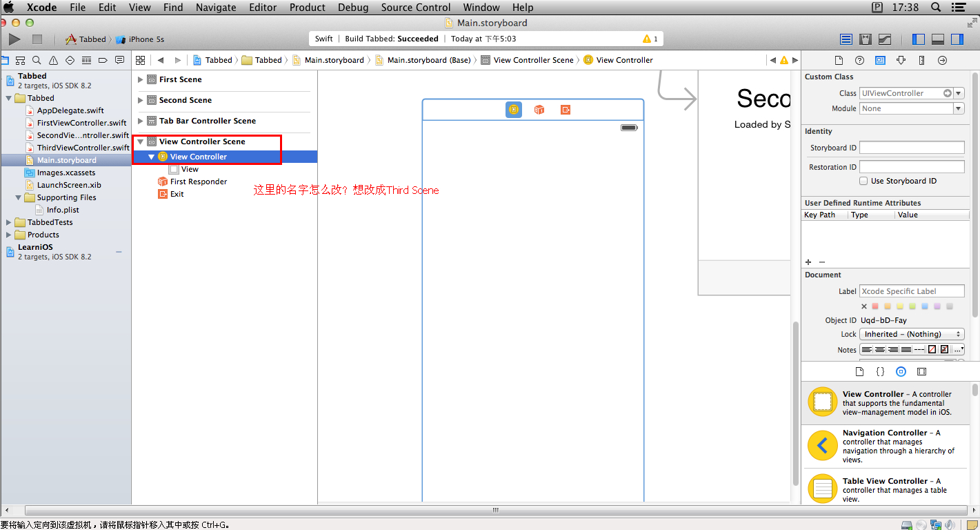Viewport: 980px width, 530px height.
Task: Open the find navigator magnifier icon
Action: (x=37, y=60)
